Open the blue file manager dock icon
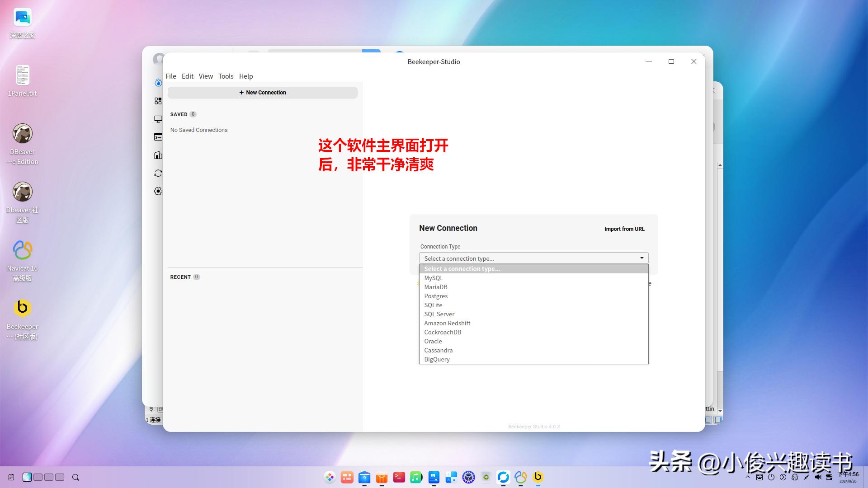 point(364,477)
